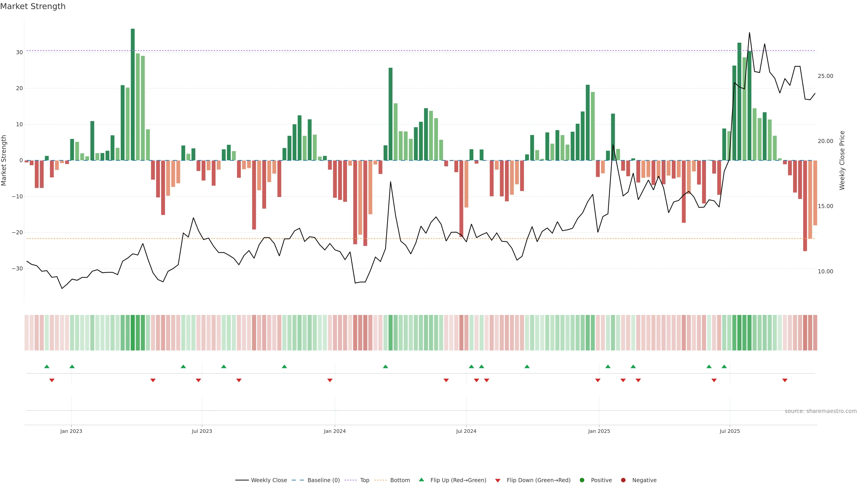The width and height of the screenshot is (868, 488).
Task: Click the tallest green bar in early 2023
Action: point(133,94)
